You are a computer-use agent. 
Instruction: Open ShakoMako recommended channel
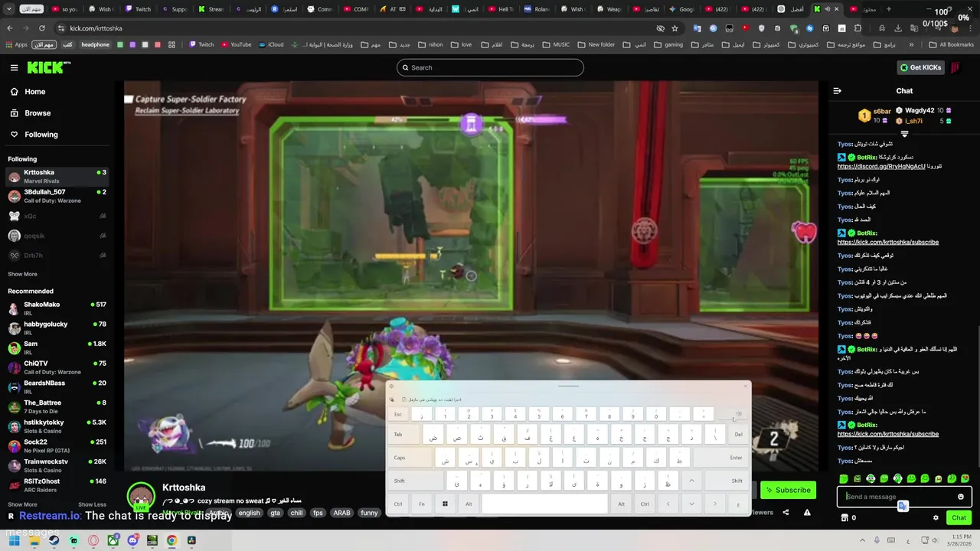tap(55, 308)
